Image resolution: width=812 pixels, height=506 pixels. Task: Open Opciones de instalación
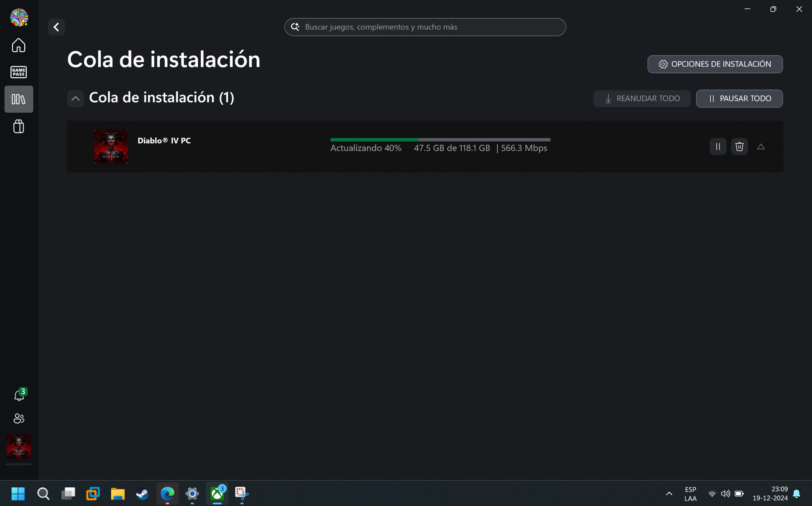715,64
